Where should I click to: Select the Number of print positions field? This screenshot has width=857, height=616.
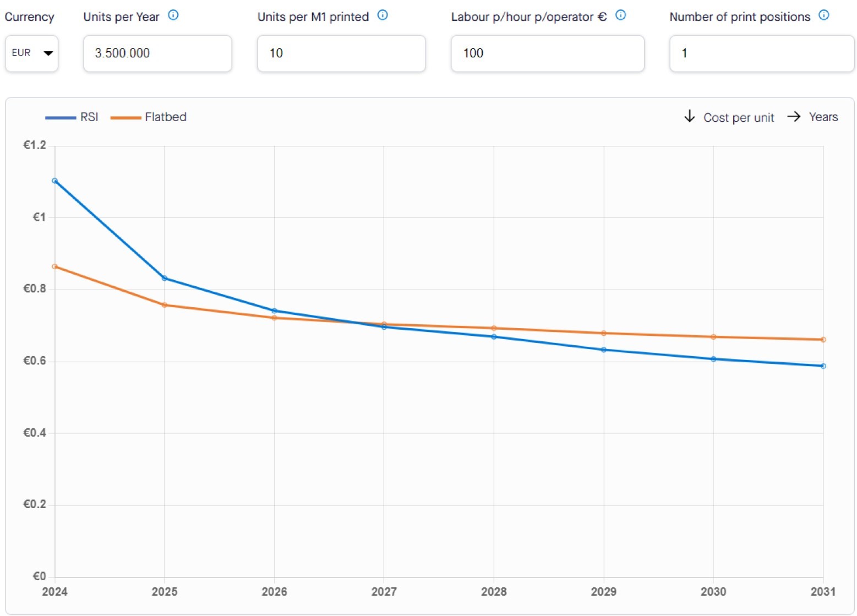pyautogui.click(x=761, y=53)
